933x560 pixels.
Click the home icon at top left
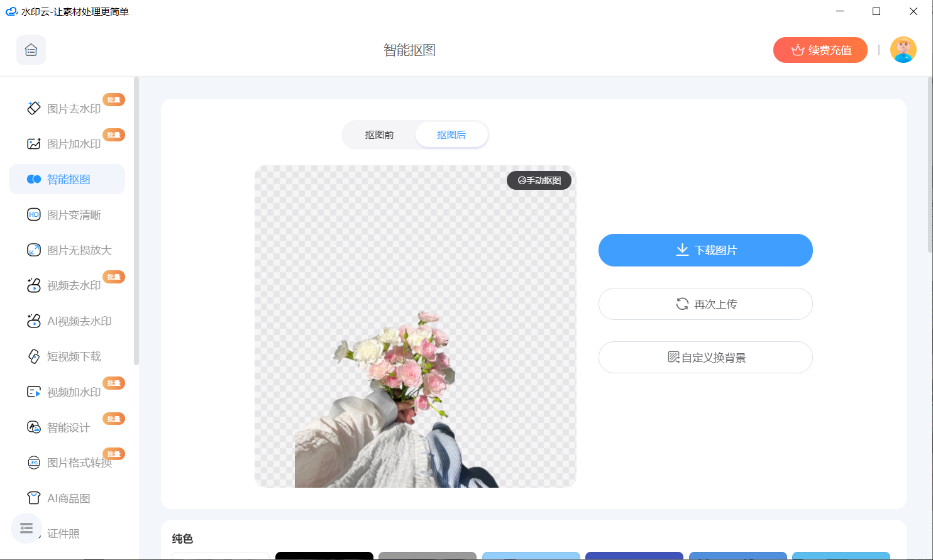pyautogui.click(x=31, y=50)
